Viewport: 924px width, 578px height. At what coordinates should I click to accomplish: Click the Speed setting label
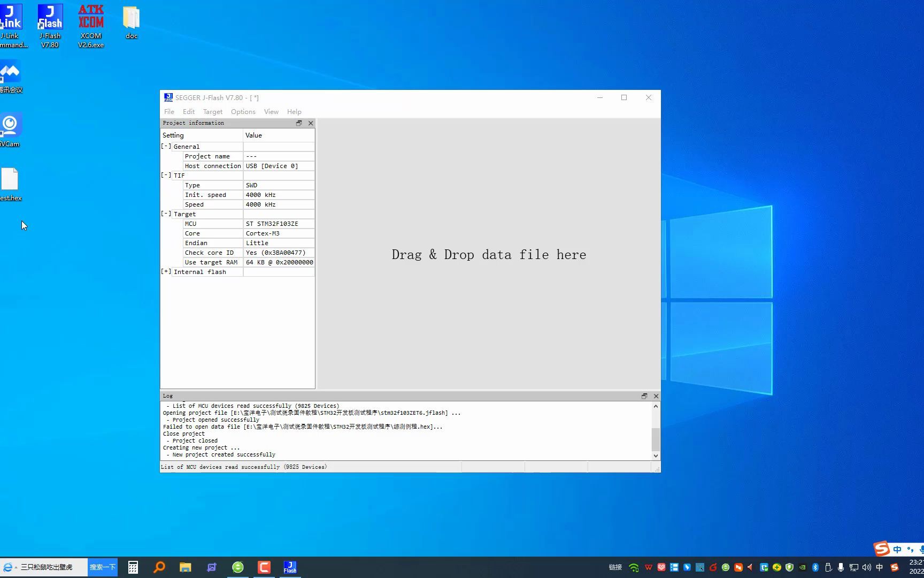(x=194, y=204)
